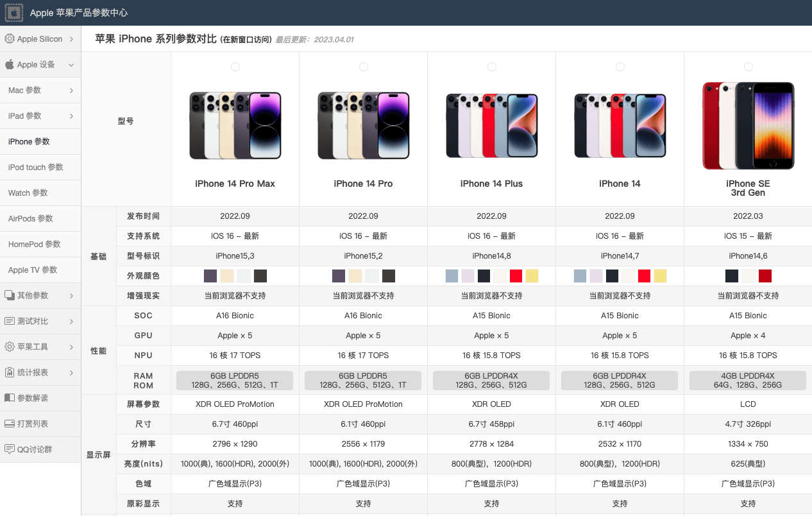Expand the 其他参数 chevron
The image size is (812, 516).
71,296
